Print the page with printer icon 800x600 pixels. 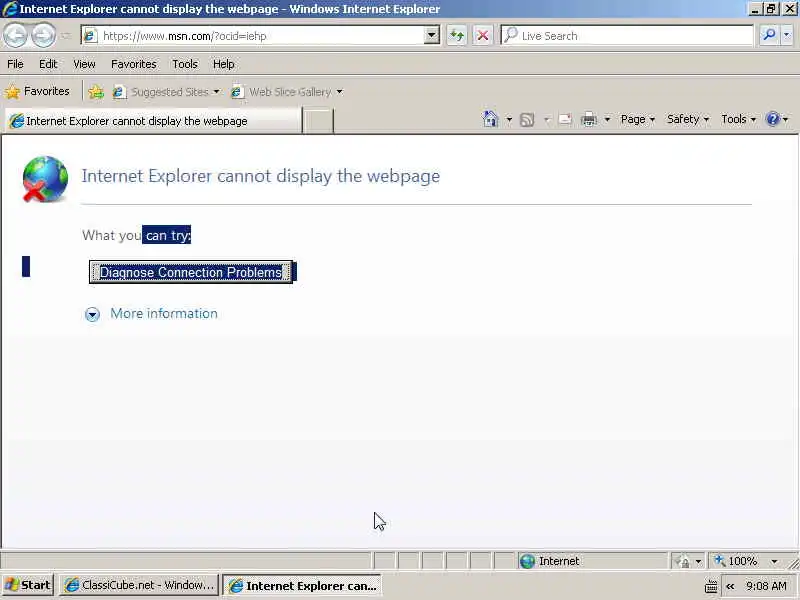click(x=589, y=120)
